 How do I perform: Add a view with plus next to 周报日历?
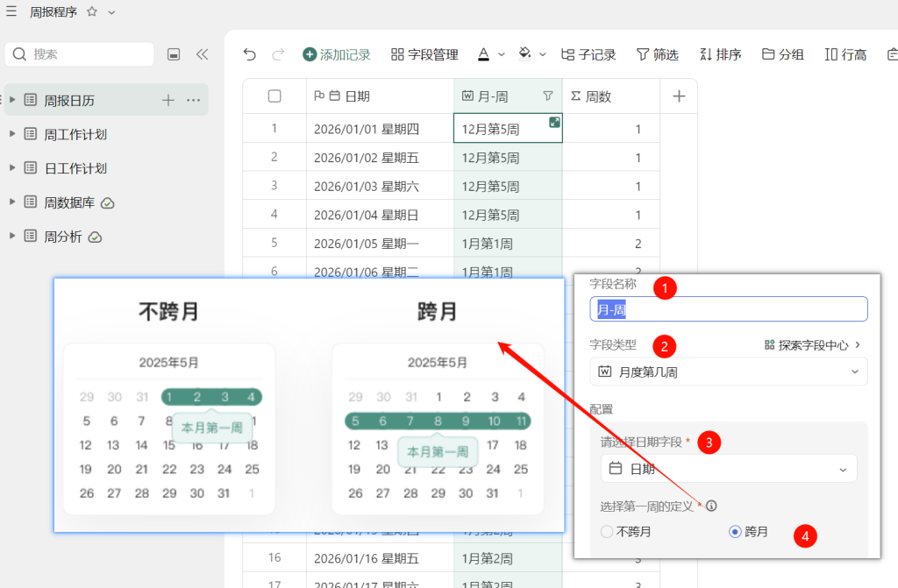click(168, 100)
